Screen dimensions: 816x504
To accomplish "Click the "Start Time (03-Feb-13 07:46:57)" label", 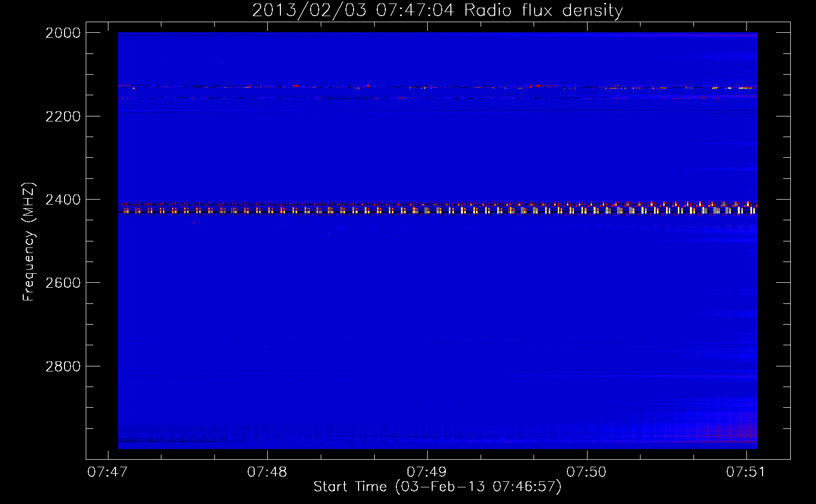I will click(437, 487).
